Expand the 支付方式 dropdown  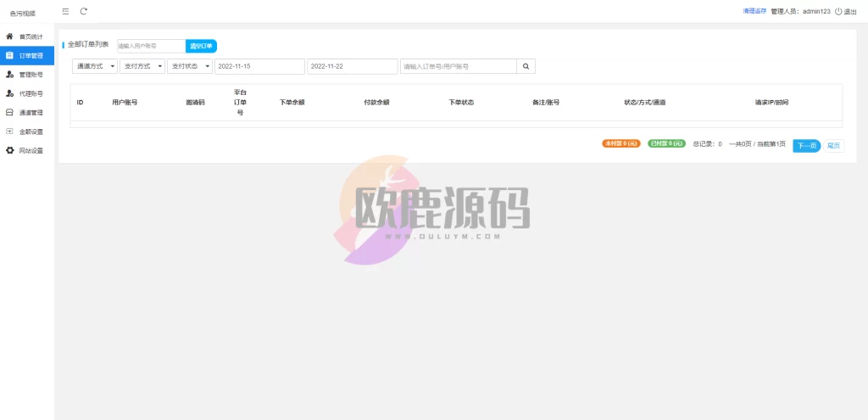pos(142,66)
